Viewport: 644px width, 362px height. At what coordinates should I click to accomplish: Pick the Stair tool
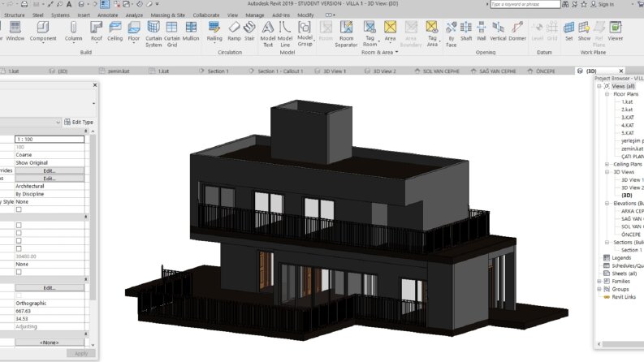(249, 31)
